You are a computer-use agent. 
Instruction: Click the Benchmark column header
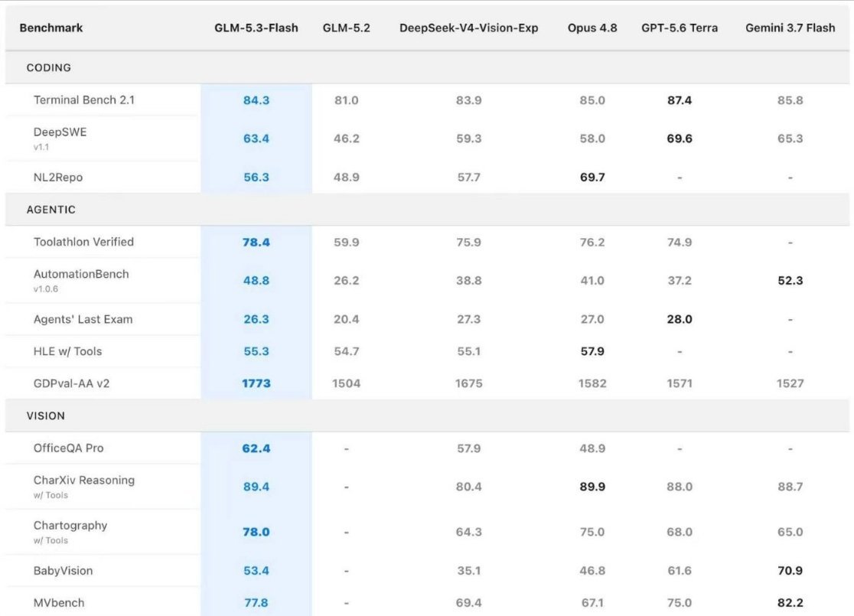tap(51, 28)
